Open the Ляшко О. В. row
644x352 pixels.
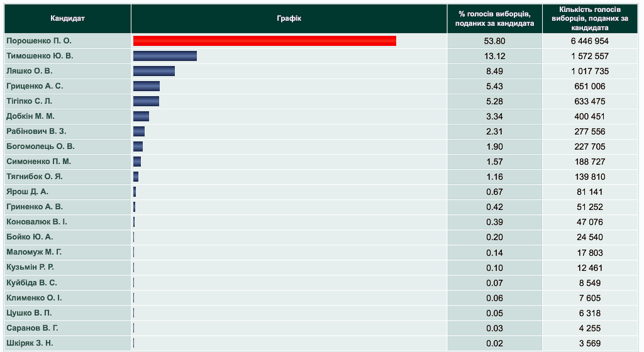tap(29, 71)
